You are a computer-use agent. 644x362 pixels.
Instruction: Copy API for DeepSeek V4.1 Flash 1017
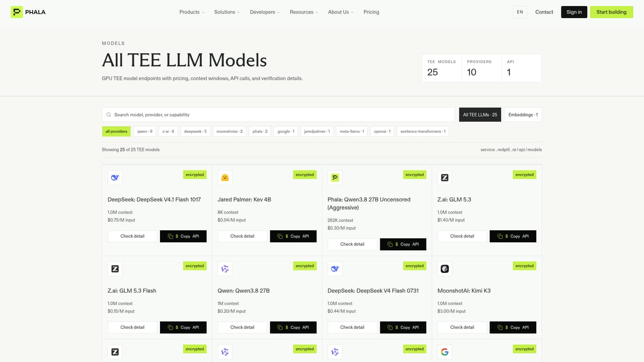tap(183, 236)
